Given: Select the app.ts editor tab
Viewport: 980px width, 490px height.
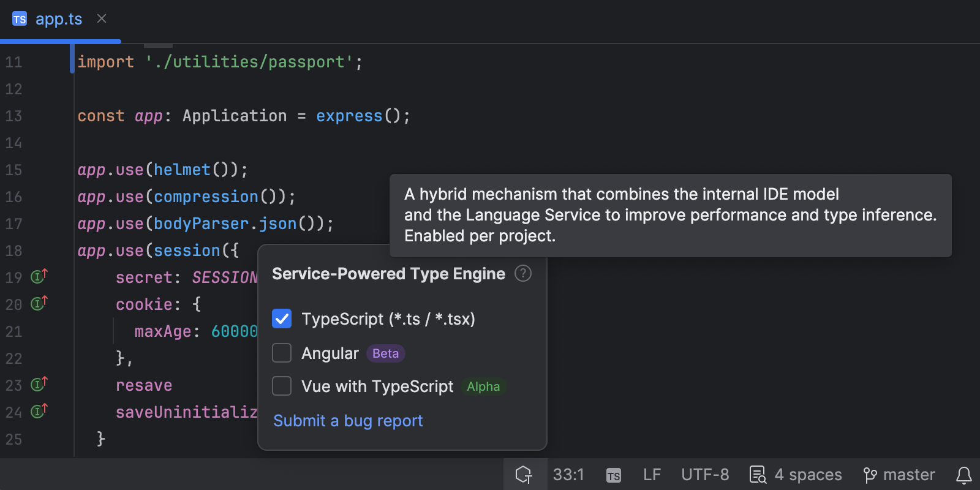Looking at the screenshot, I should pyautogui.click(x=58, y=20).
